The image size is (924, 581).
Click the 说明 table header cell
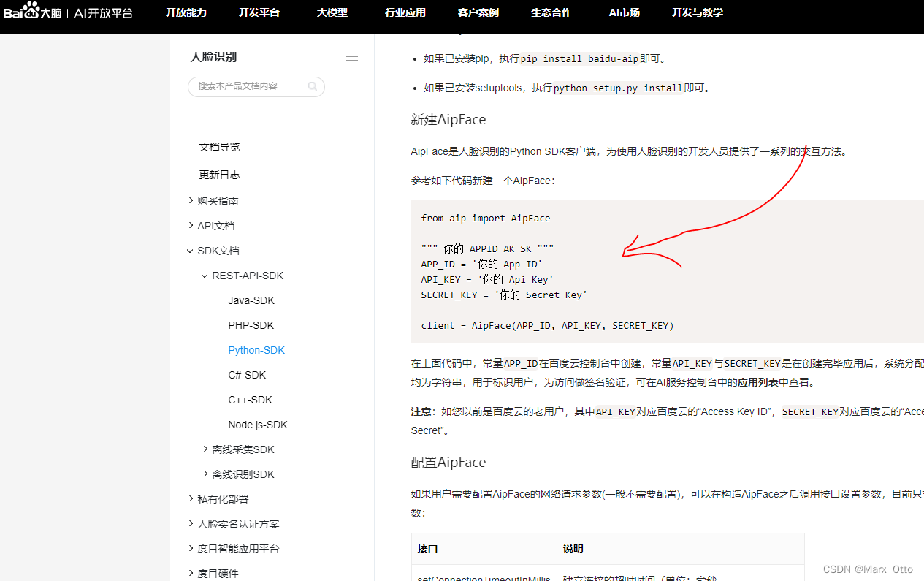681,548
